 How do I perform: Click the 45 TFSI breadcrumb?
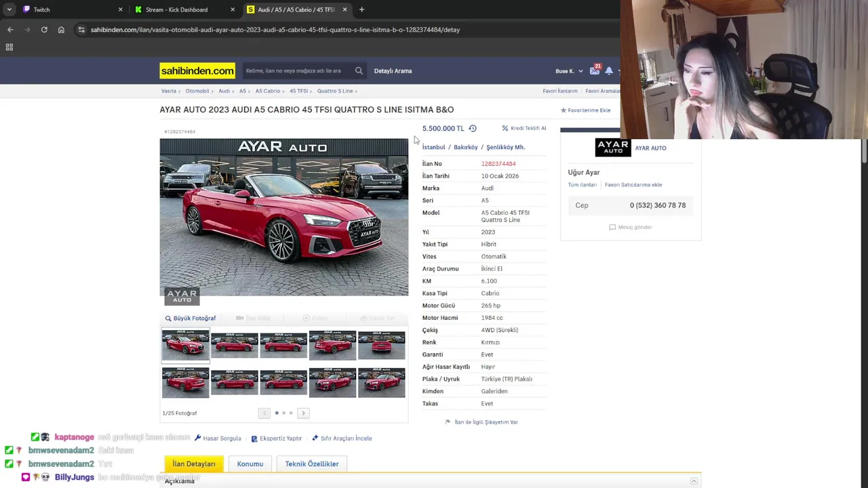pos(298,91)
